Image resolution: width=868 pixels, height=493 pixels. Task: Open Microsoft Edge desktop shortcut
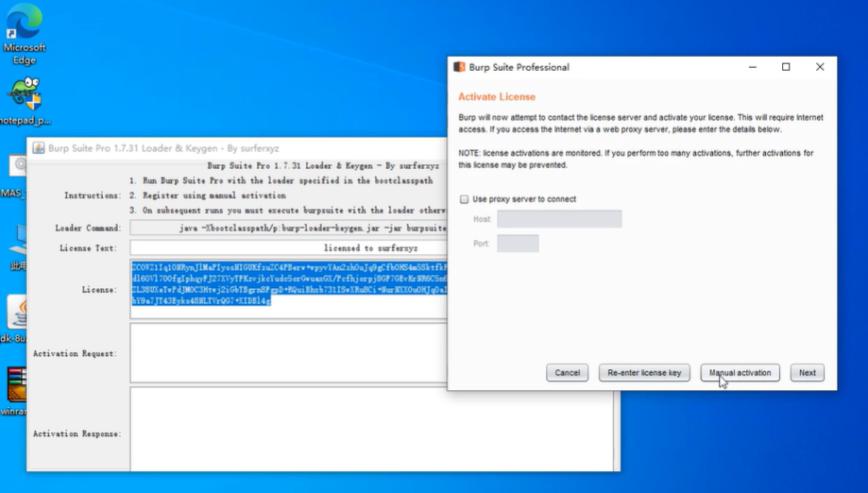24,33
